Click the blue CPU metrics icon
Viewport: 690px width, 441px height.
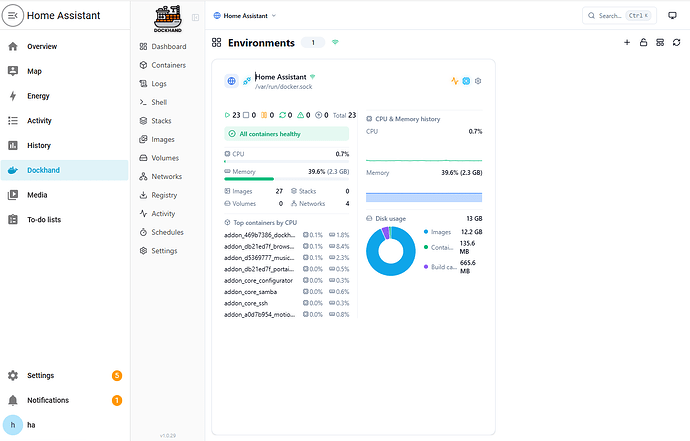click(x=466, y=81)
